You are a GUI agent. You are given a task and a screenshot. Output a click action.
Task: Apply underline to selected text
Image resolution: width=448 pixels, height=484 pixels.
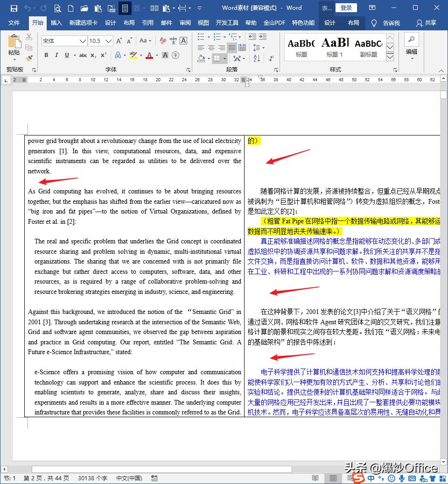[x=67, y=55]
